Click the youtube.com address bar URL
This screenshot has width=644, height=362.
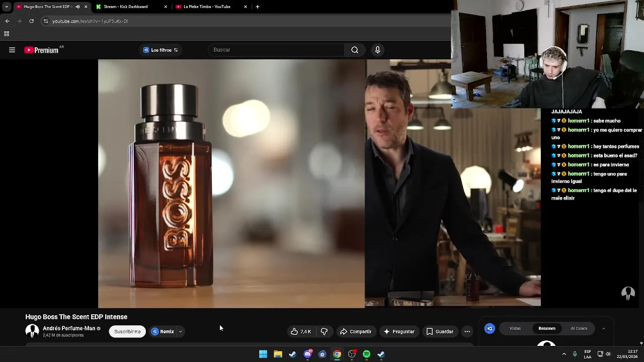[90, 21]
